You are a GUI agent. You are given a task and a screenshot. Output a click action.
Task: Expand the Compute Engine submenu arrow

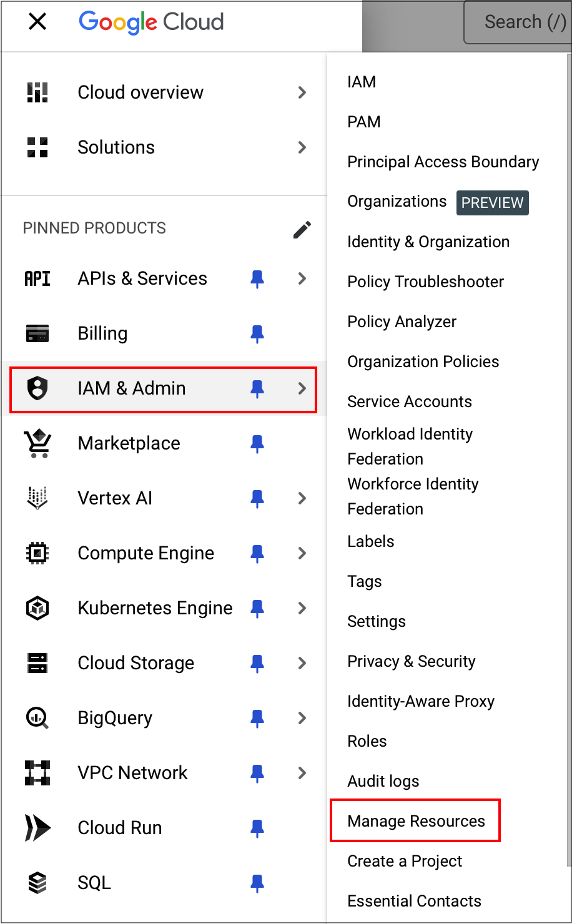point(302,553)
